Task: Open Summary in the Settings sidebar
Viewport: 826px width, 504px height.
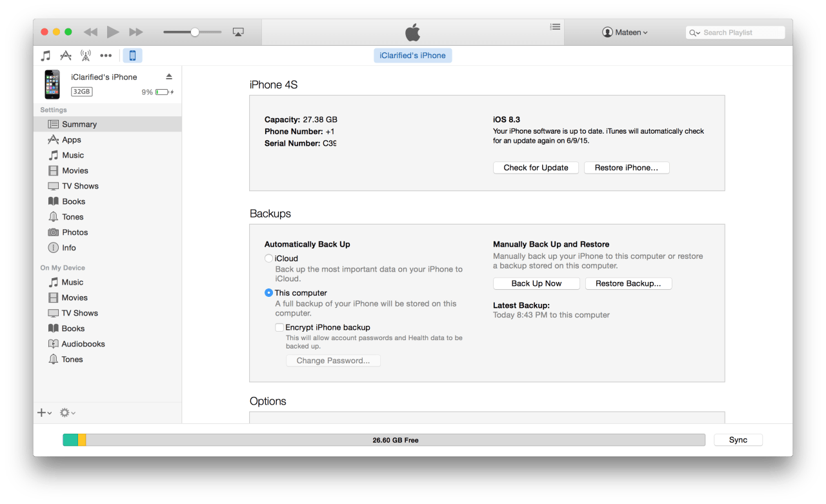Action: pyautogui.click(x=79, y=124)
